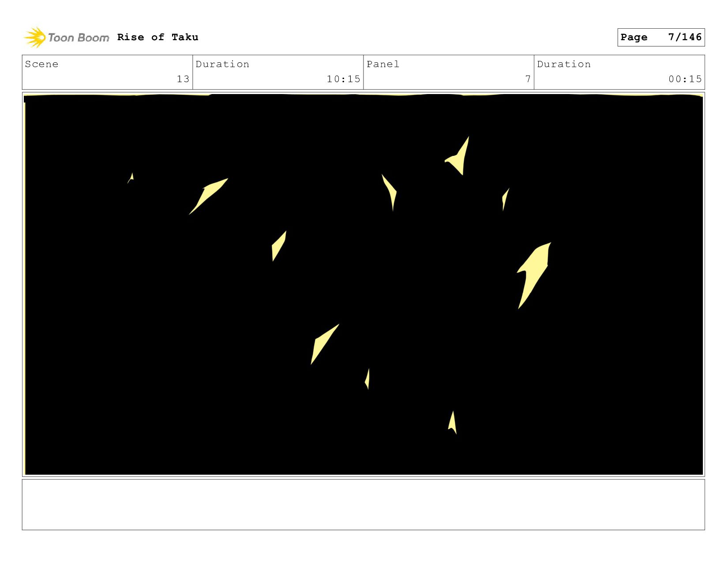This screenshot has width=728, height=563.
Task: Click the 'Scene' header label
Action: click(41, 64)
